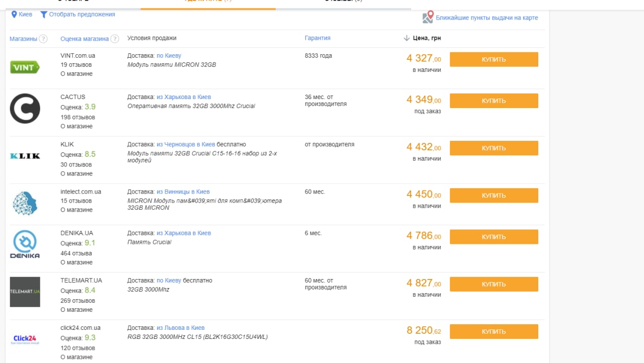Open О магазине under TELEMART.UA
Image resolution: width=644 pixels, height=363 pixels.
click(x=76, y=310)
